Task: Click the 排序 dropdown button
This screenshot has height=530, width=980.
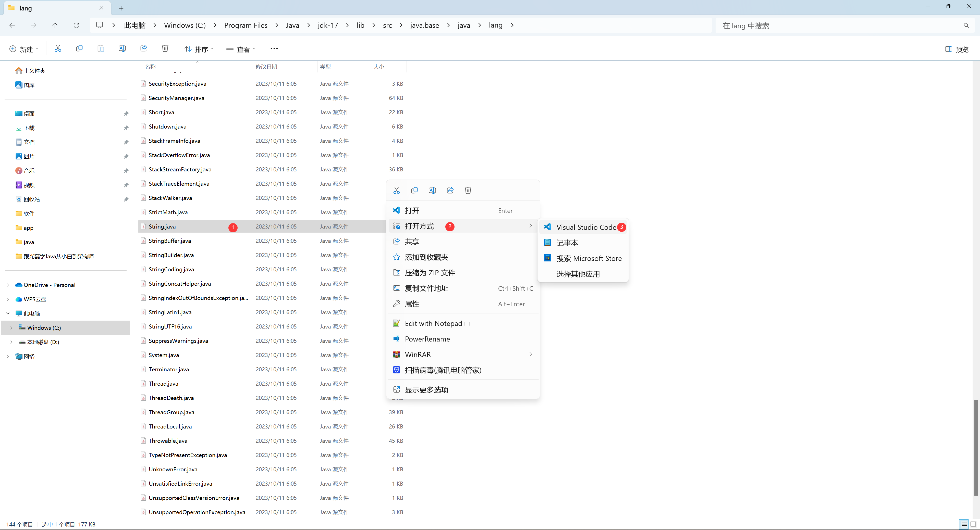Action: pos(199,49)
